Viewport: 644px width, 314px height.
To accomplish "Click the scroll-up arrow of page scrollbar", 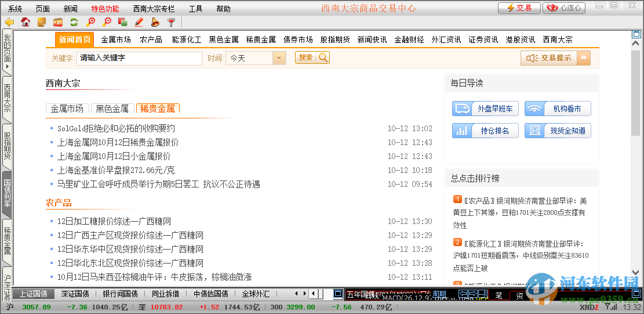I will click(x=635, y=43).
